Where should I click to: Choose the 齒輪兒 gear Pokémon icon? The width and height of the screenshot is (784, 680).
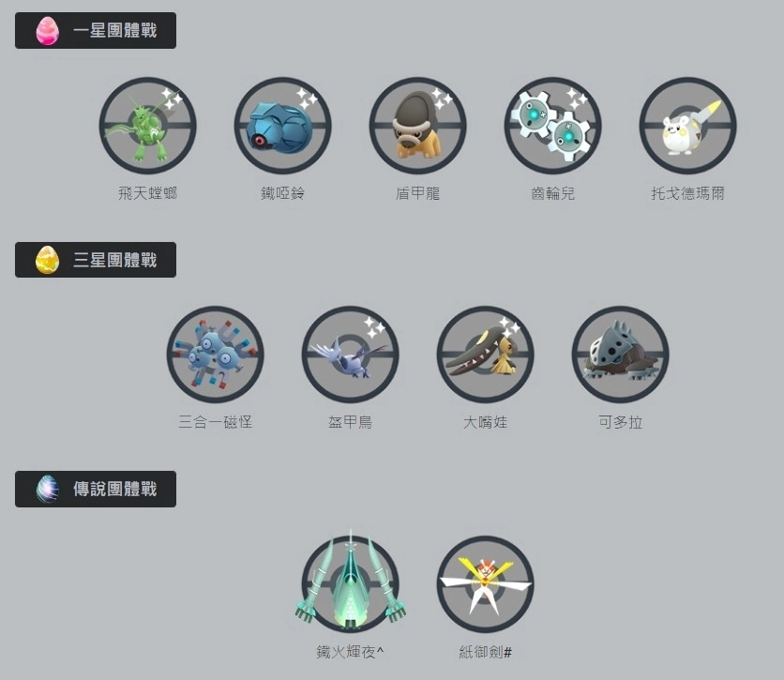pyautogui.click(x=552, y=126)
